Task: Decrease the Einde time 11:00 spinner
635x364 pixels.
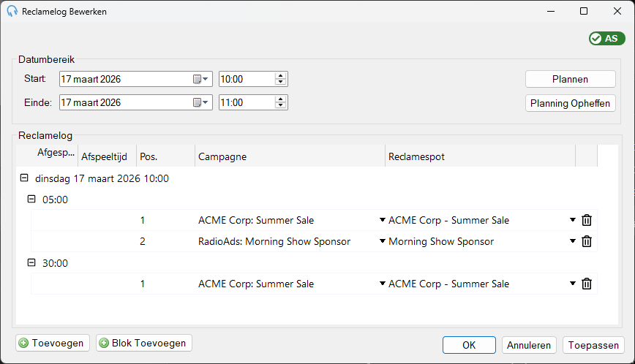Action: pos(280,106)
